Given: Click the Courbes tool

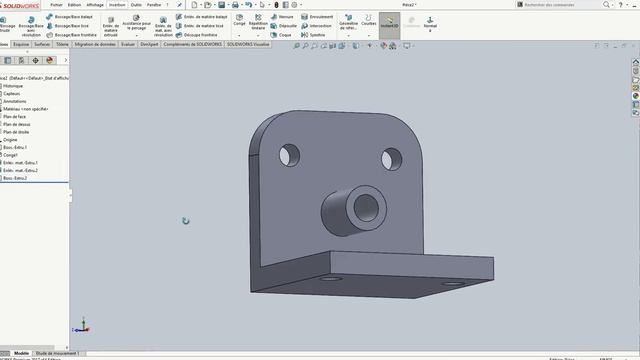Looking at the screenshot, I should pyautogui.click(x=369, y=20).
